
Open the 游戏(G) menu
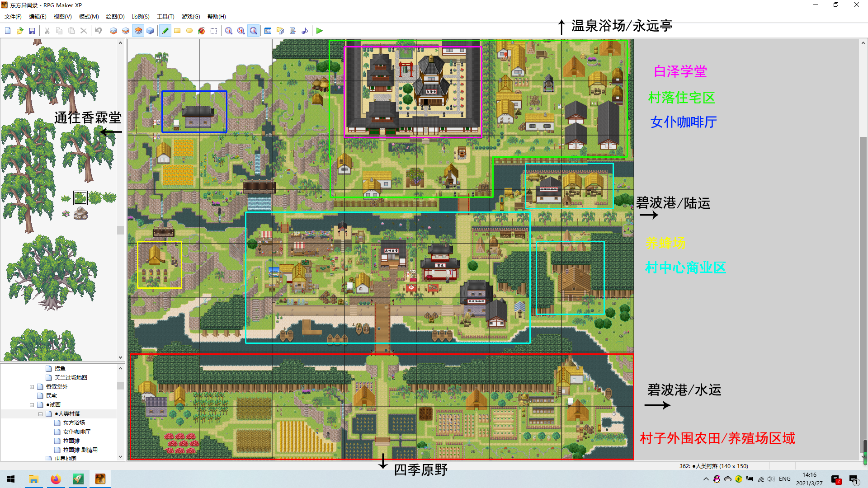tap(191, 17)
